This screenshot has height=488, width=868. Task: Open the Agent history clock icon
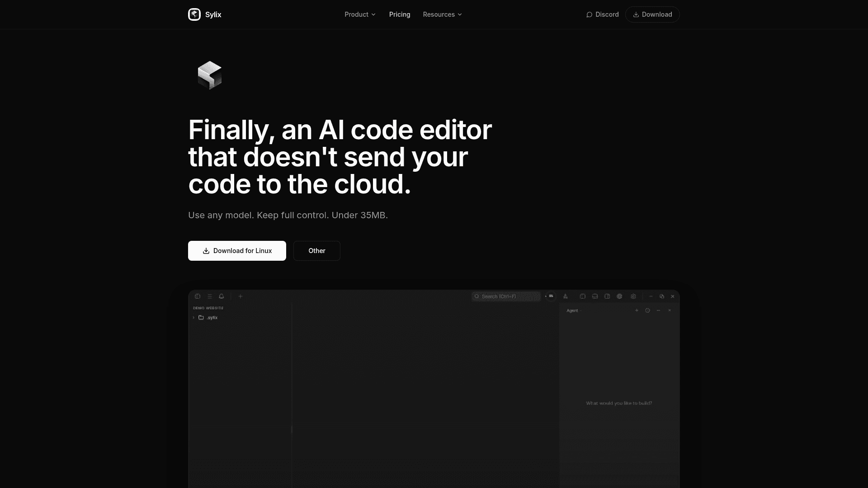pos(648,310)
